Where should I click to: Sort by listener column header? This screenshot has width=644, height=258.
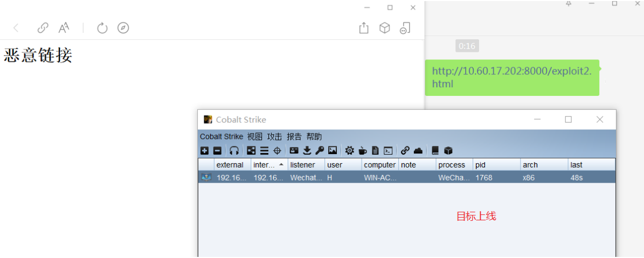click(307, 164)
